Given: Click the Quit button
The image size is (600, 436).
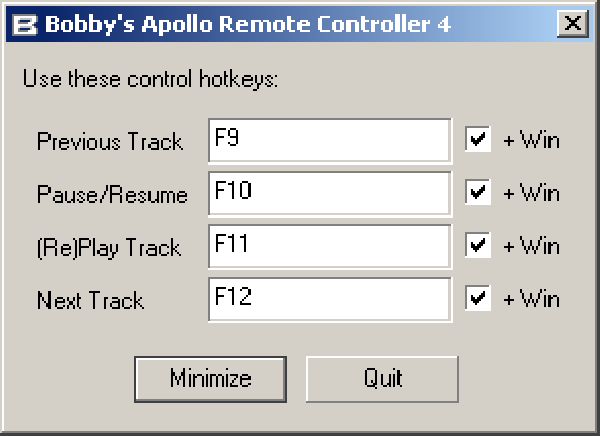Looking at the screenshot, I should [x=382, y=378].
